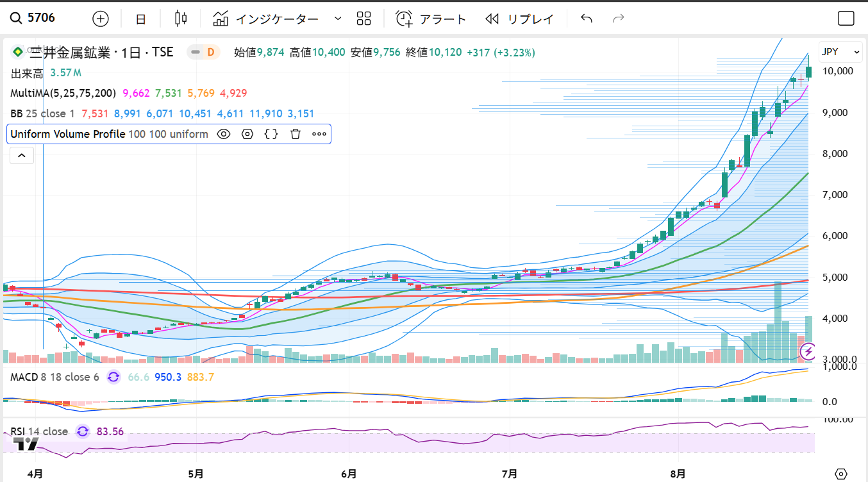Click RSI legend circular script status icon
The image size is (868, 482).
(83, 431)
